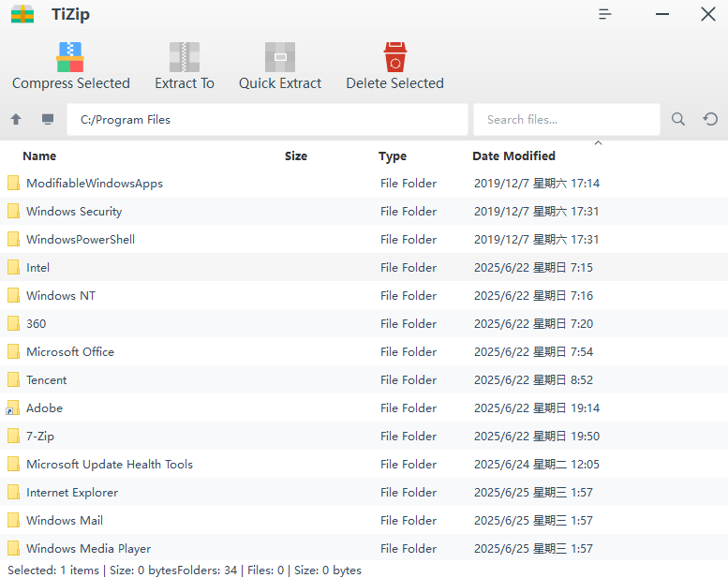Viewport: 728px width, 578px height.
Task: Click the computer/My PC icon
Action: point(48,119)
